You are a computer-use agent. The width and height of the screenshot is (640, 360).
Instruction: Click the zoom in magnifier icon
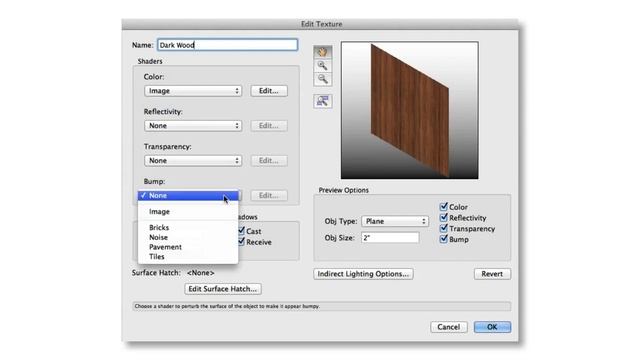tap(322, 65)
